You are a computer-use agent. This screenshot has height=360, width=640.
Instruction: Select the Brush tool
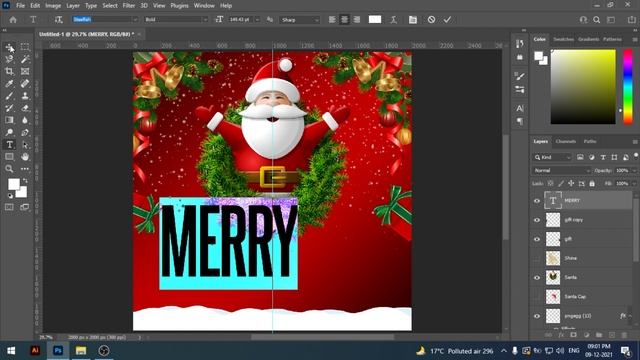(9, 96)
